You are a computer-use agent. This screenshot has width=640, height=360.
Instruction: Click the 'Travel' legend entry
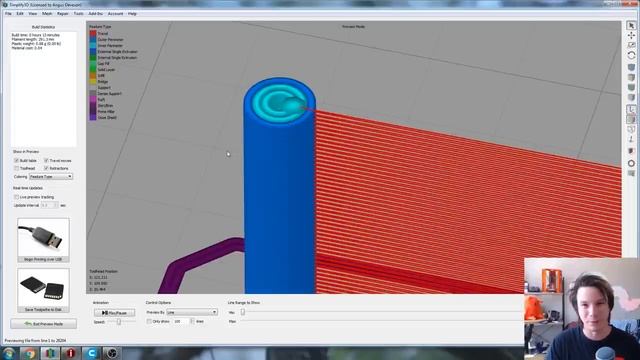(x=103, y=33)
